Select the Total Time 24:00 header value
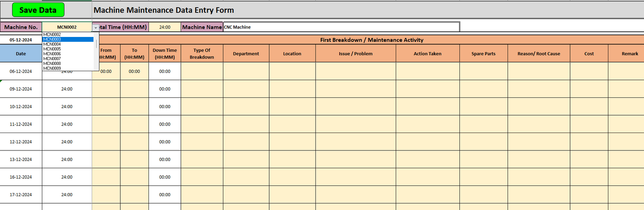644x210 pixels. (164, 27)
